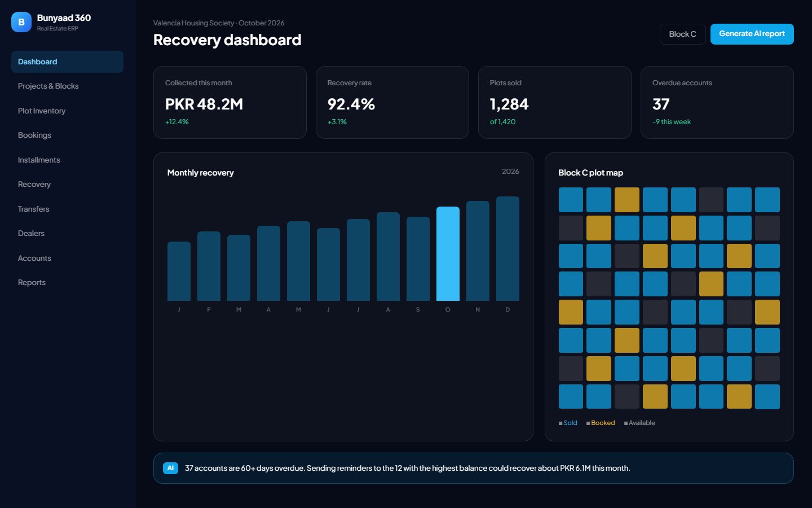Select the September bar in chart
Viewport: 812px width, 508px height.
pos(418,259)
